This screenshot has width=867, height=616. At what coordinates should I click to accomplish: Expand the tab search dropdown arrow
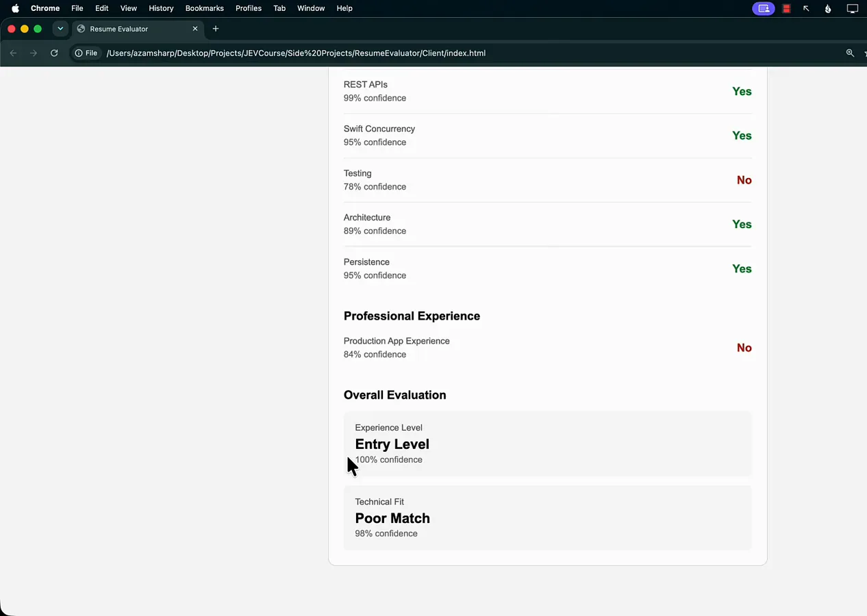click(60, 29)
